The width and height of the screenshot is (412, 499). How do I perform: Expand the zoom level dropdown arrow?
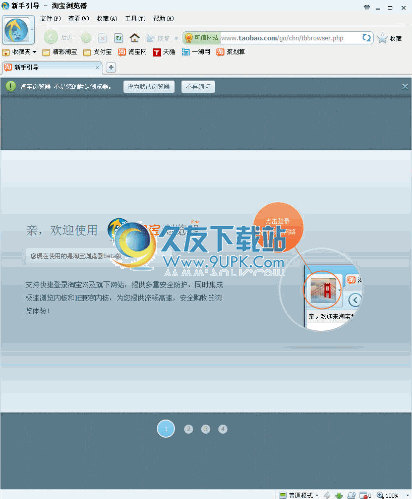tap(408, 495)
